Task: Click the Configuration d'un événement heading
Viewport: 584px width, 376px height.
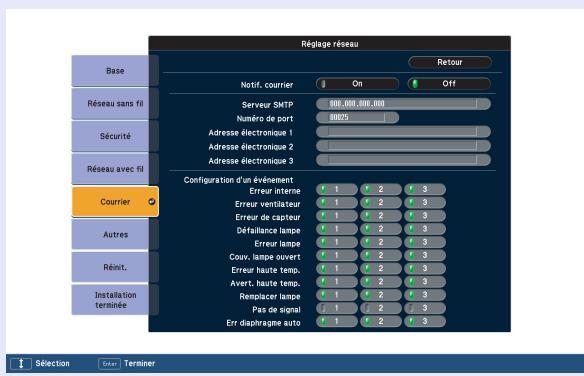Action: point(238,180)
